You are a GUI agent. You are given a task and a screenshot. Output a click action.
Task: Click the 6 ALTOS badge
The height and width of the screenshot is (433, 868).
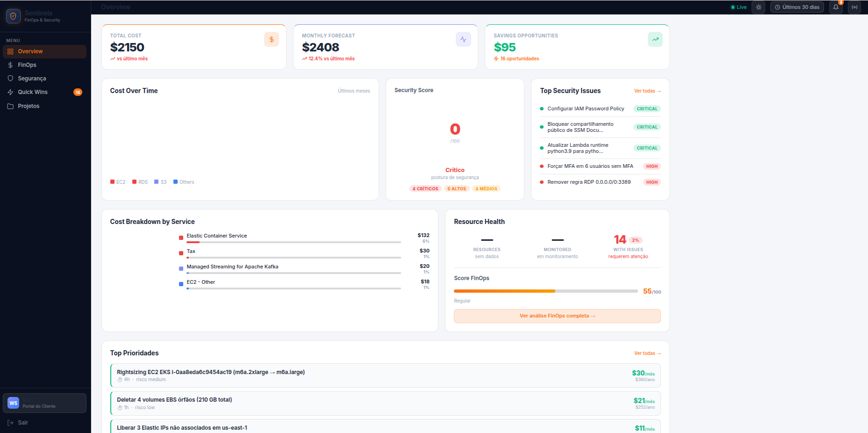click(x=457, y=189)
